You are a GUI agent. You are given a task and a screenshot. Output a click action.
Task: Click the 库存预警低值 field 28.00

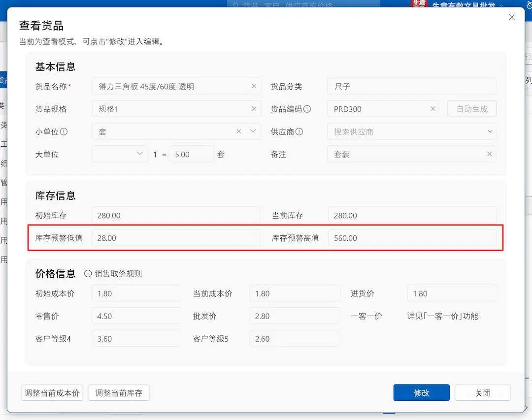click(x=176, y=238)
